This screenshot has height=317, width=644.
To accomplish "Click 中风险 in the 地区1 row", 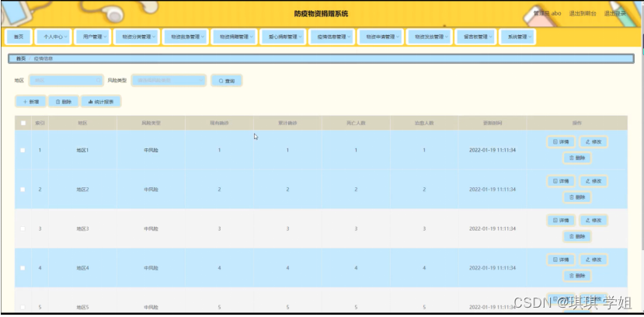I will tap(151, 150).
